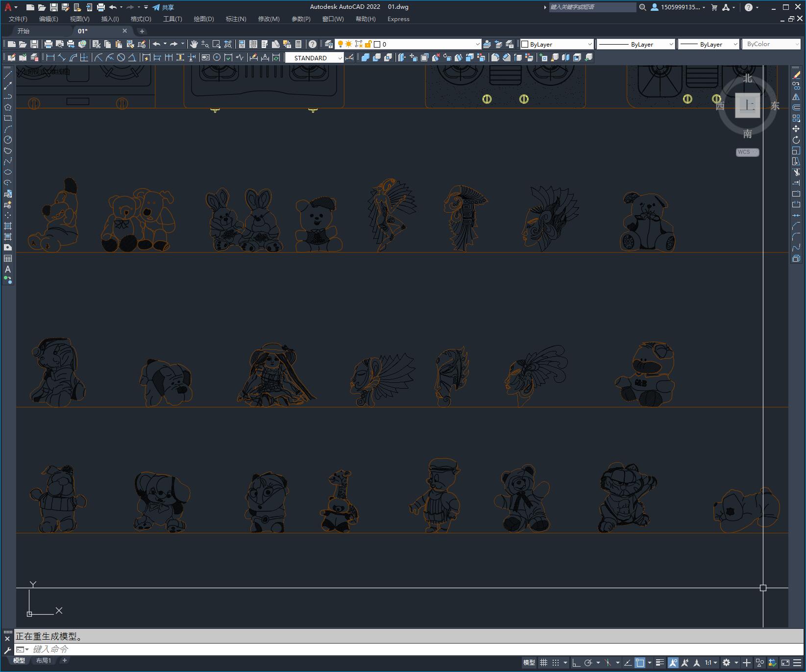Click the Plot Preview icon
806x672 pixels.
[x=60, y=44]
